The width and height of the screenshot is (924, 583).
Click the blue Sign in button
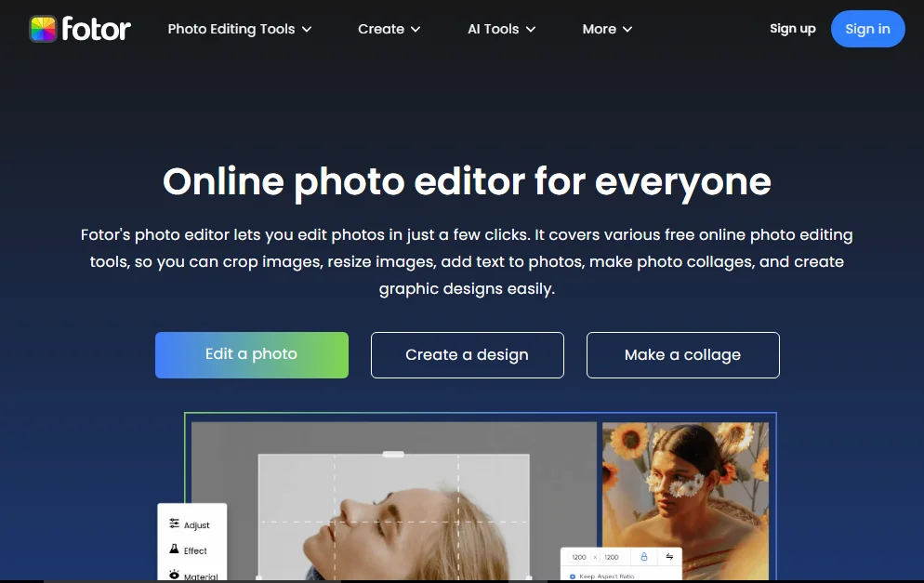(x=867, y=29)
